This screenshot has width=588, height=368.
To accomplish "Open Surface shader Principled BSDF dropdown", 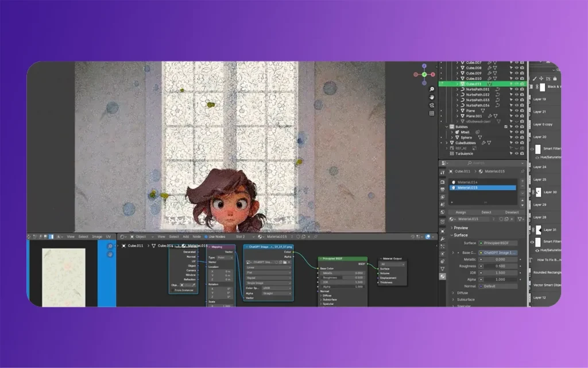I will [x=498, y=243].
